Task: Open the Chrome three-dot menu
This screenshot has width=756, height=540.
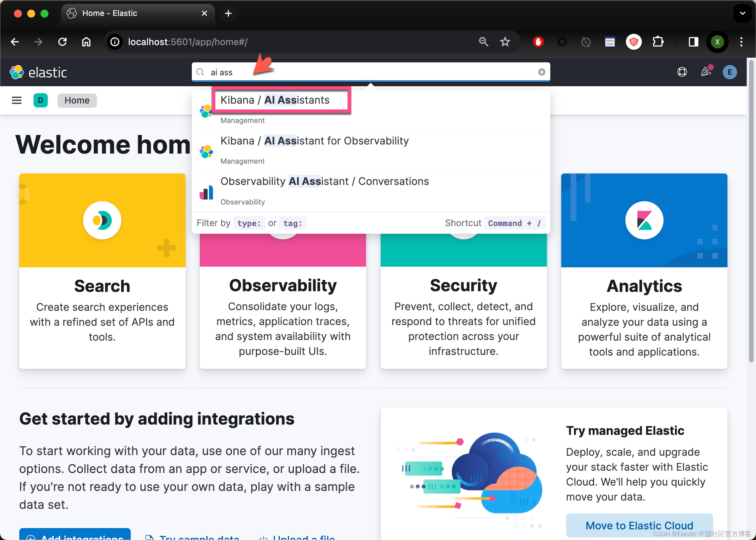Action: [742, 42]
